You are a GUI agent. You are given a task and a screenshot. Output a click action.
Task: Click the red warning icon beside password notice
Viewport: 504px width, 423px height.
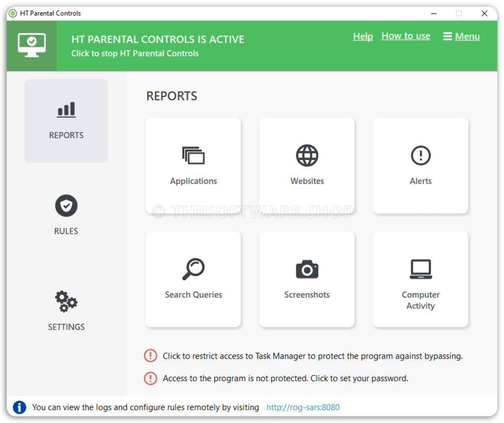coord(150,378)
